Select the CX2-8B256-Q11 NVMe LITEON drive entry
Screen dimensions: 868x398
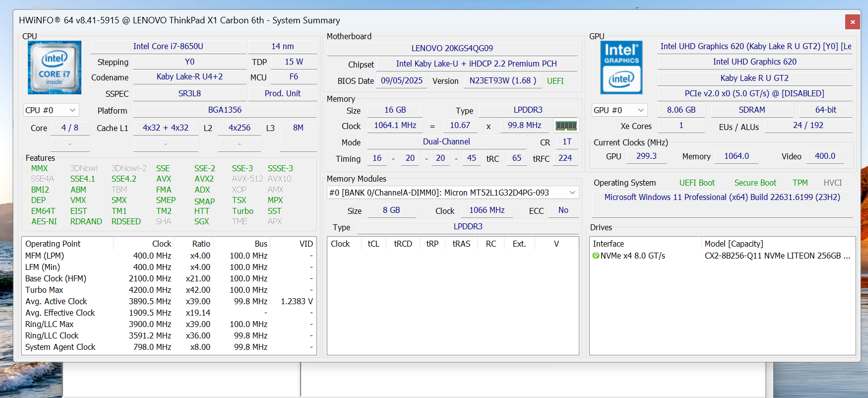click(x=778, y=256)
